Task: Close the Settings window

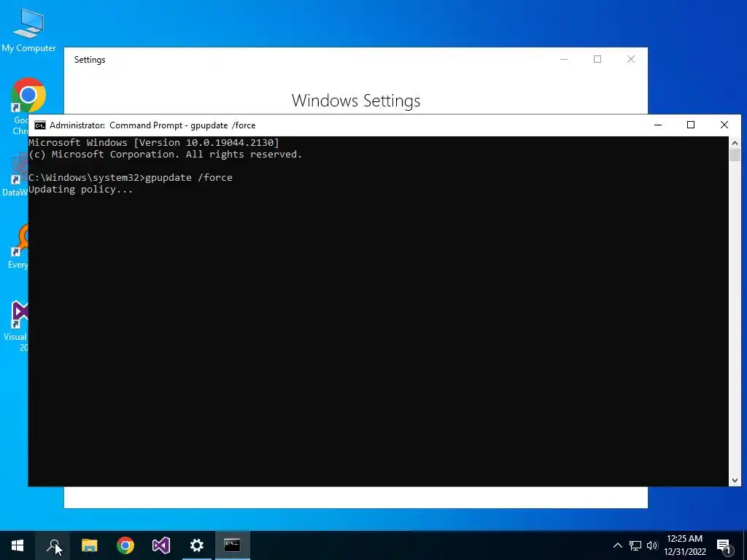Action: 631,59
